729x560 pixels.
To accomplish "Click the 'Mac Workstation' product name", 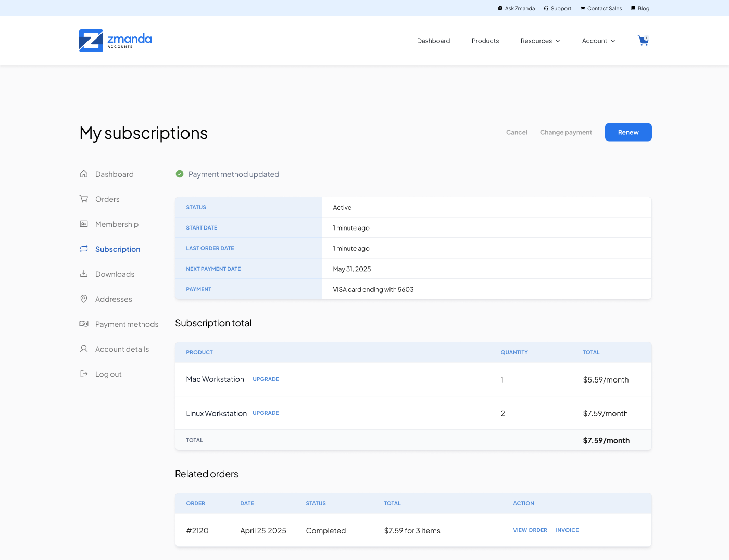I will 215,379.
